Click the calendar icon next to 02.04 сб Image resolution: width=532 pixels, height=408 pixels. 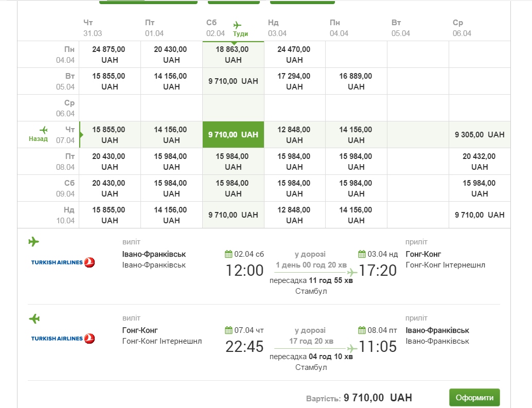point(228,254)
